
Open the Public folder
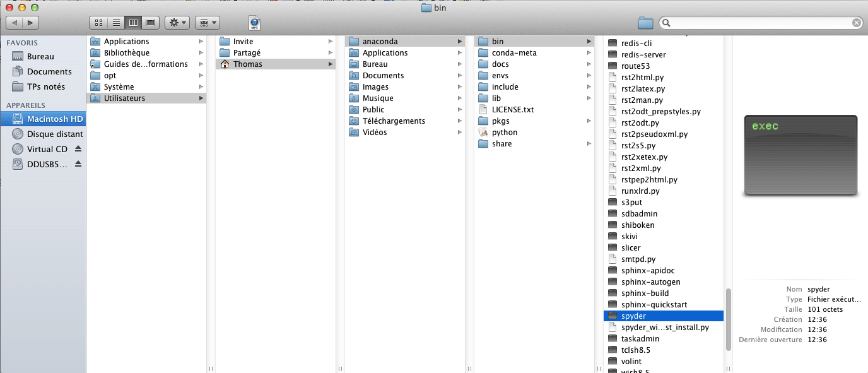coord(405,110)
